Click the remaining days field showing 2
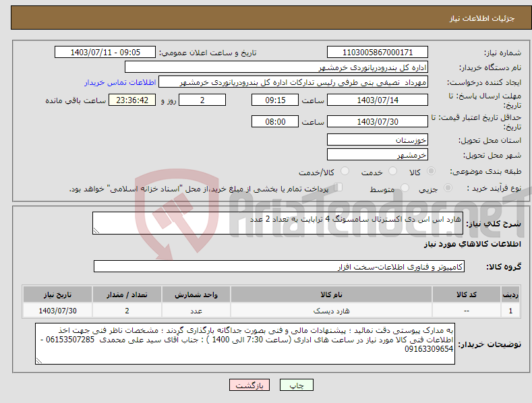 [202, 100]
